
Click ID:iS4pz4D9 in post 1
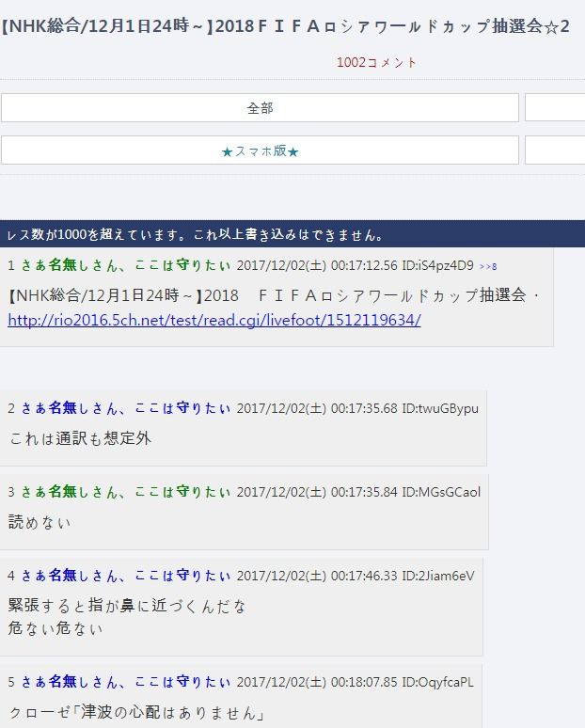click(438, 265)
